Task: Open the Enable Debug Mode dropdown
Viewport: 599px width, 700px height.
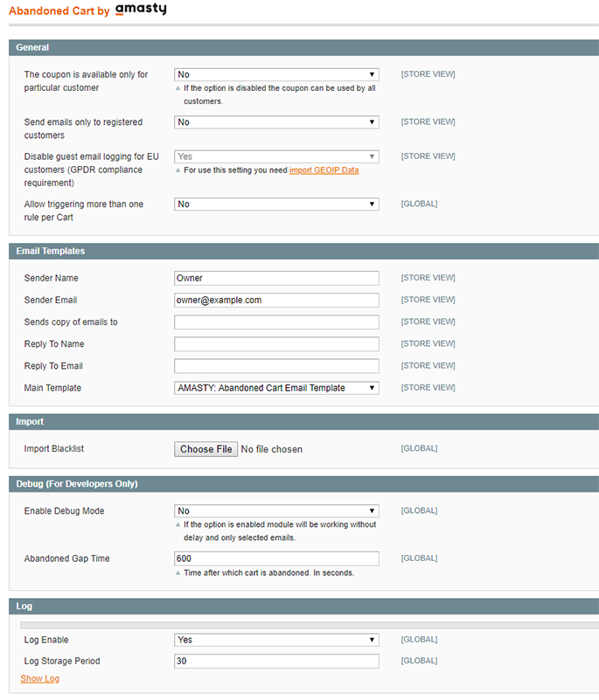Action: [x=276, y=511]
